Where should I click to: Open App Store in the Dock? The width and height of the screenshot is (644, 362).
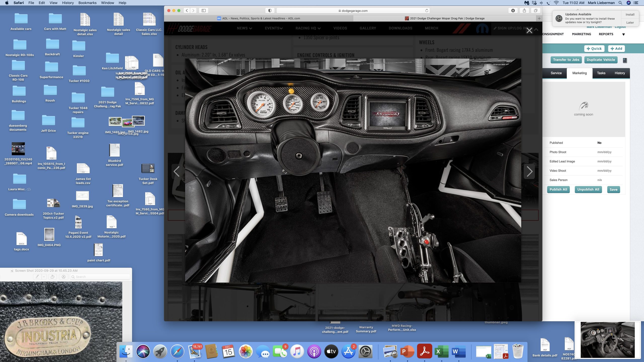click(348, 351)
